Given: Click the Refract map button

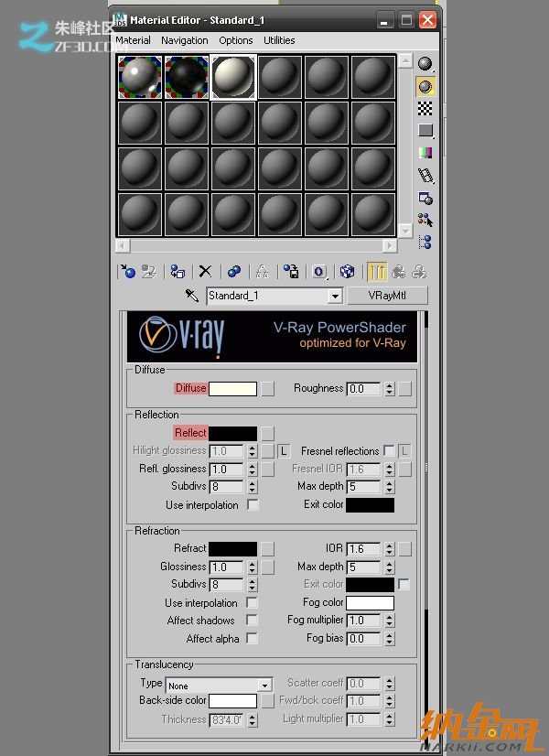Looking at the screenshot, I should point(267,548).
